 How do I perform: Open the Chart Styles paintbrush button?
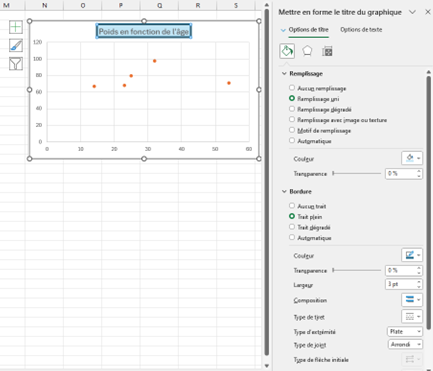(x=16, y=45)
